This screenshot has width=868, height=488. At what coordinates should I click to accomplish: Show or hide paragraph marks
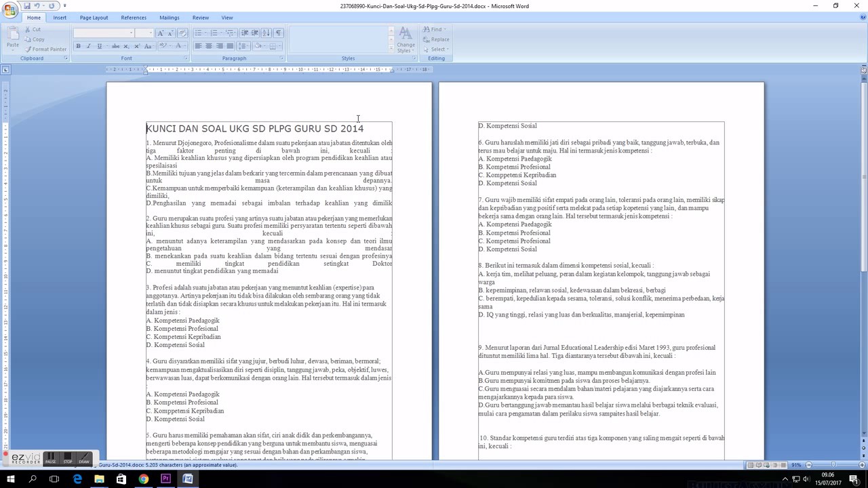(278, 33)
